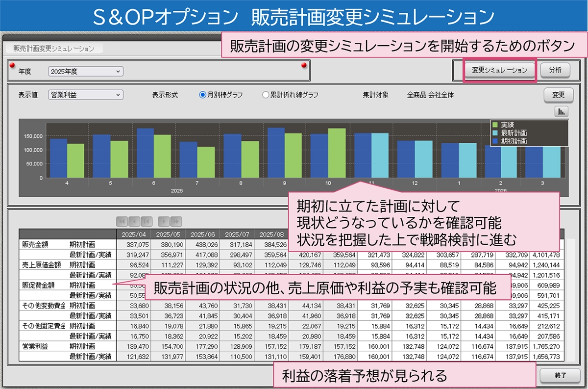The image size is (588, 389).
Task: Switch to the 販売計画変更シミュレーション tab
Action: (54, 49)
